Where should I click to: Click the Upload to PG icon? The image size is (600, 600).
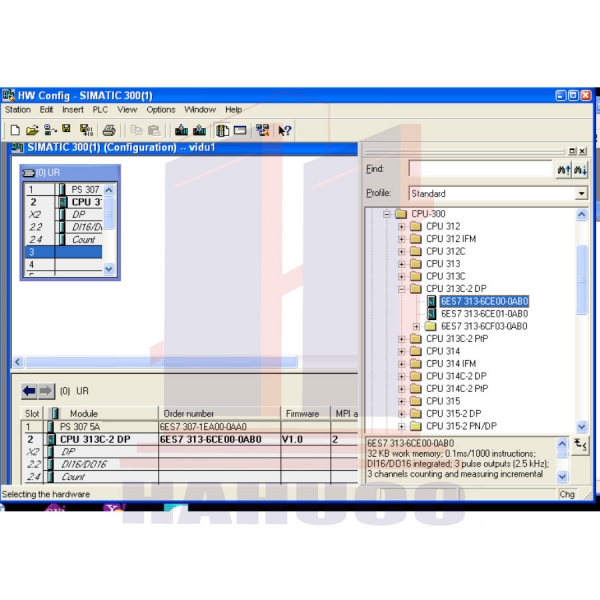pyautogui.click(x=199, y=130)
